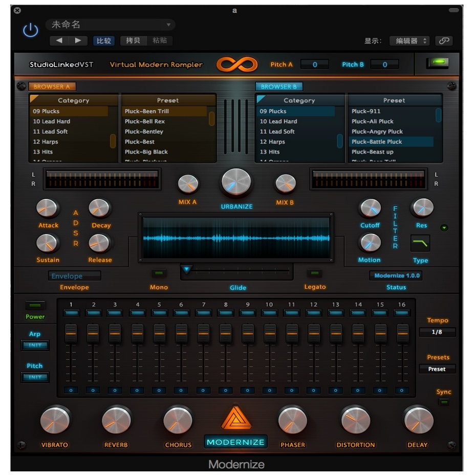The width and height of the screenshot is (476, 476).
Task: Open the Envelope selector dropdown
Action: [74, 276]
